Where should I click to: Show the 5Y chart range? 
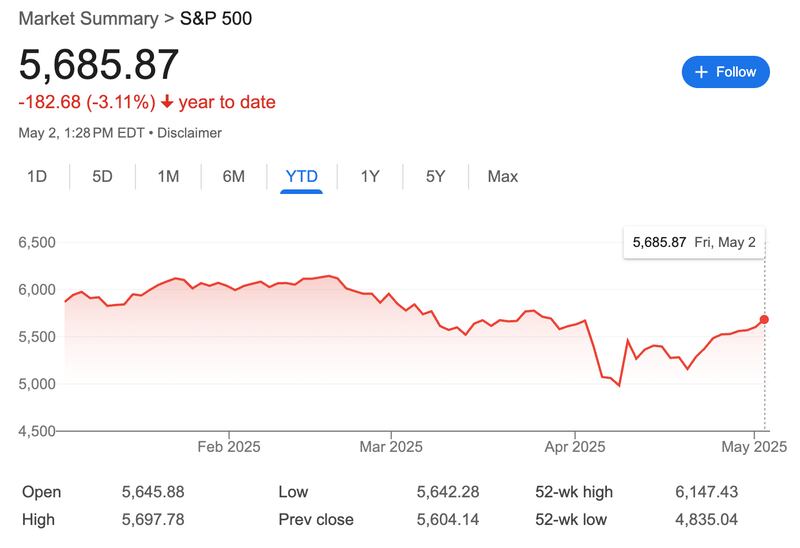435,177
